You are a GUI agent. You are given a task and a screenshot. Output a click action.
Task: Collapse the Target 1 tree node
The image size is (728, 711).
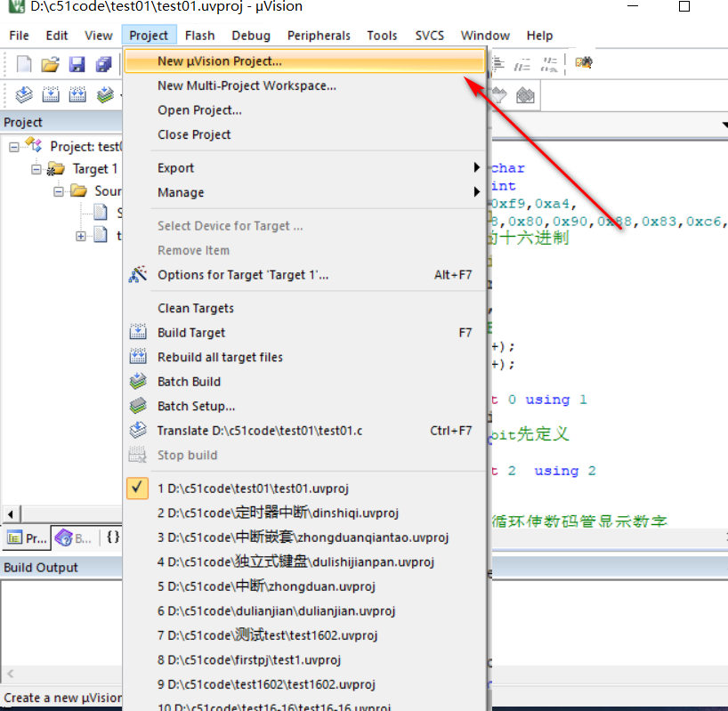(36, 169)
